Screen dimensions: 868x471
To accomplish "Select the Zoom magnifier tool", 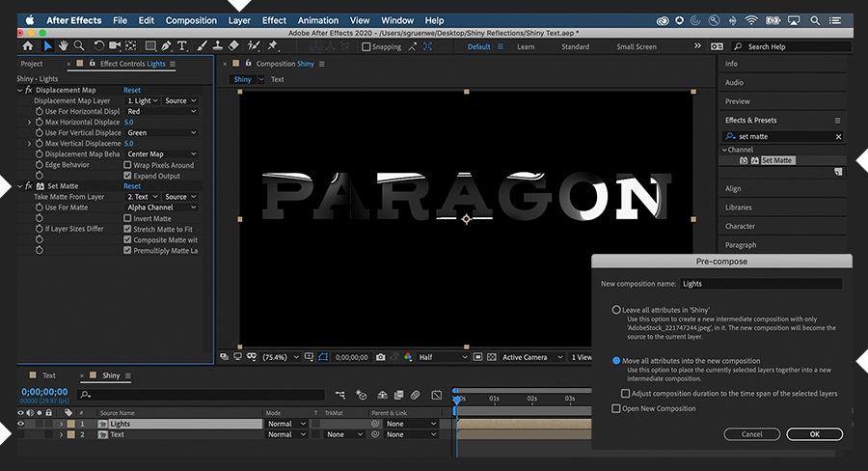I will click(x=79, y=45).
